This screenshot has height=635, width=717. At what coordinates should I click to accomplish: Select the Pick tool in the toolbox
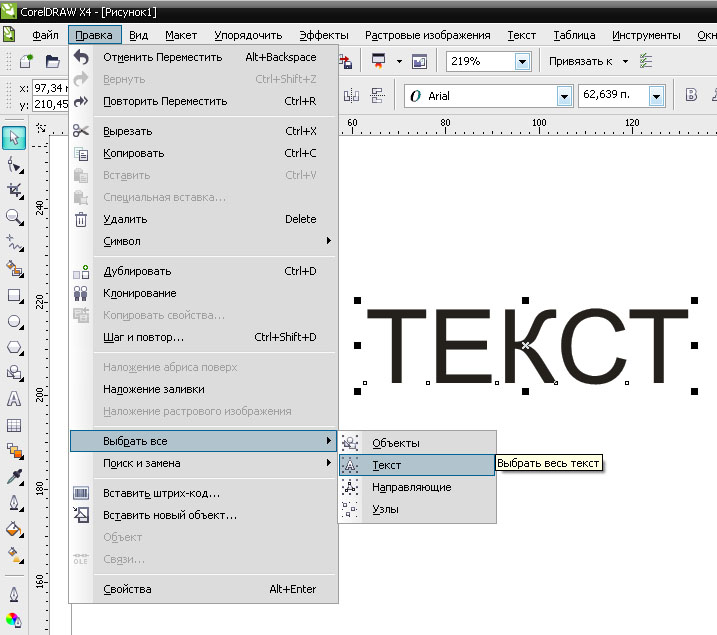(x=14, y=137)
